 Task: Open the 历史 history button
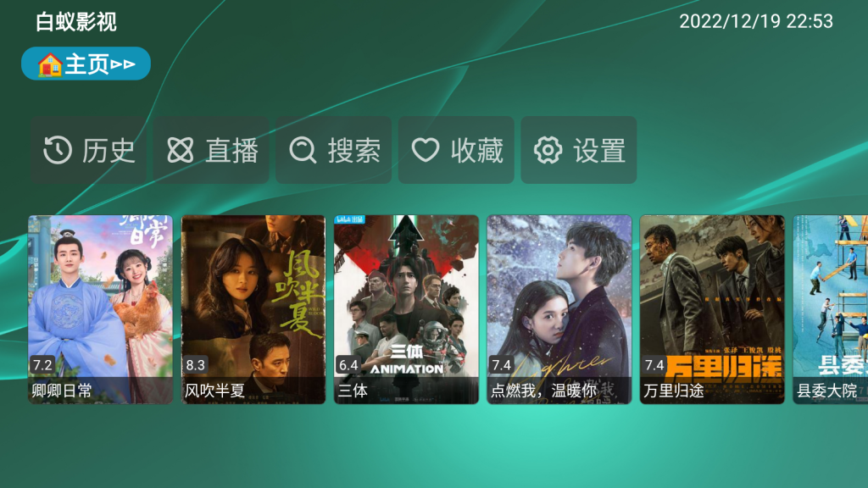click(x=88, y=150)
